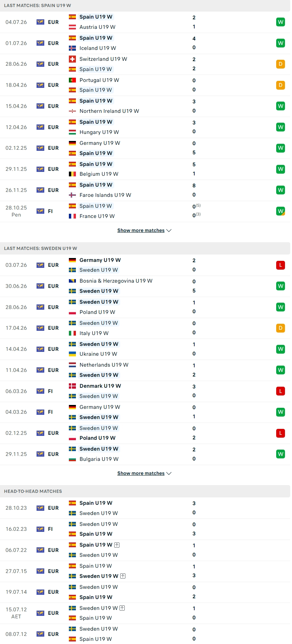
Task: Click the advancing arrow icon next to Spain 06.07.22
Action: [117, 545]
